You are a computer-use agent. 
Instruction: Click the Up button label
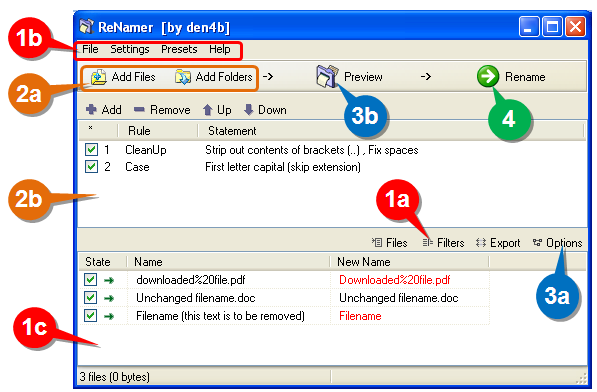click(x=224, y=110)
